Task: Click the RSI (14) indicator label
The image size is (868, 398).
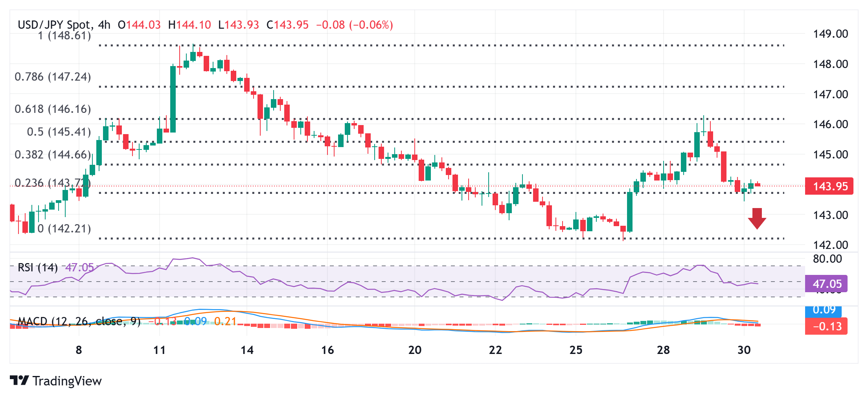Action: (38, 267)
